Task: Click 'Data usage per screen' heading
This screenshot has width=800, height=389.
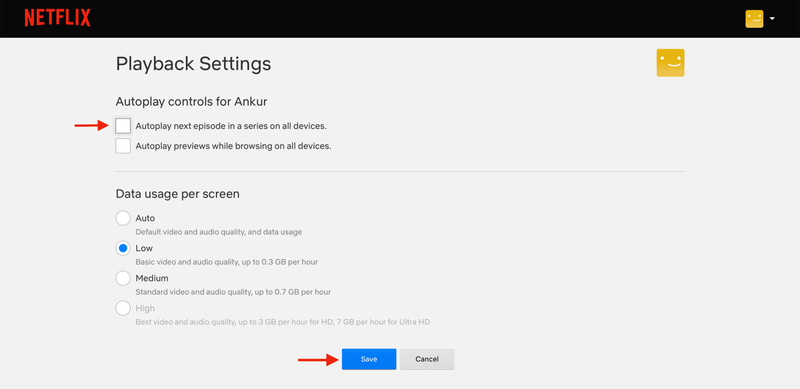Action: pos(178,194)
